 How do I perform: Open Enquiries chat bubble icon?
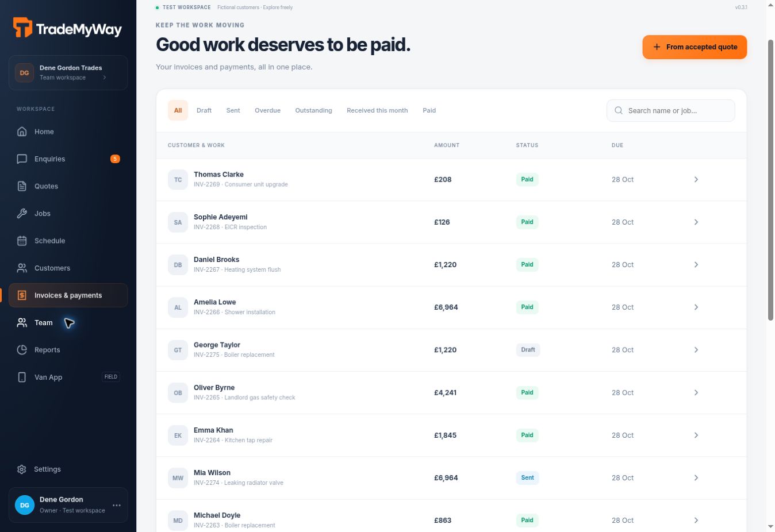coord(22,159)
